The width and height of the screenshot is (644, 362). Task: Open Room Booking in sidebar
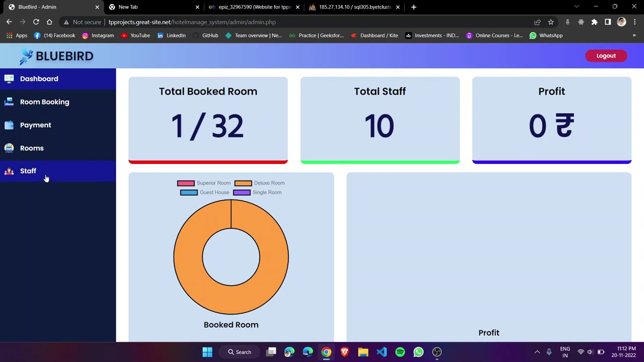(58, 102)
